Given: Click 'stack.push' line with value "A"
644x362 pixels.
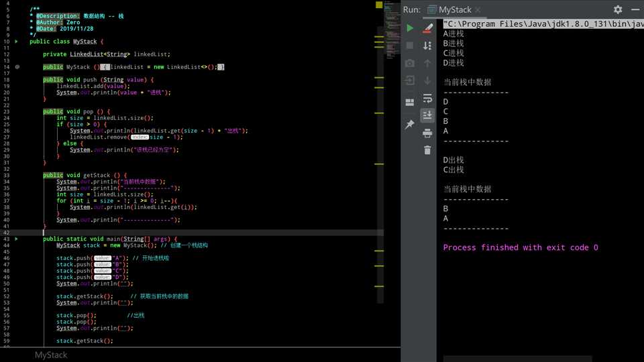Looking at the screenshot, I should [92, 258].
